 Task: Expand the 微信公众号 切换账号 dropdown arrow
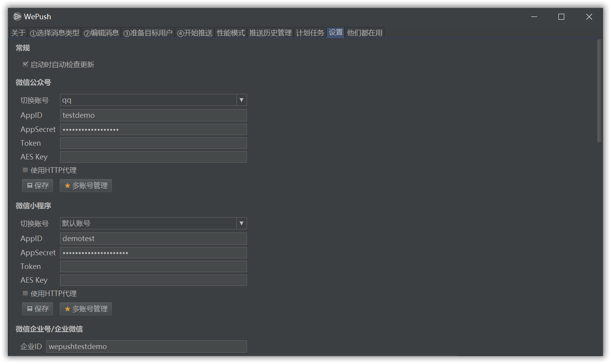tap(241, 100)
